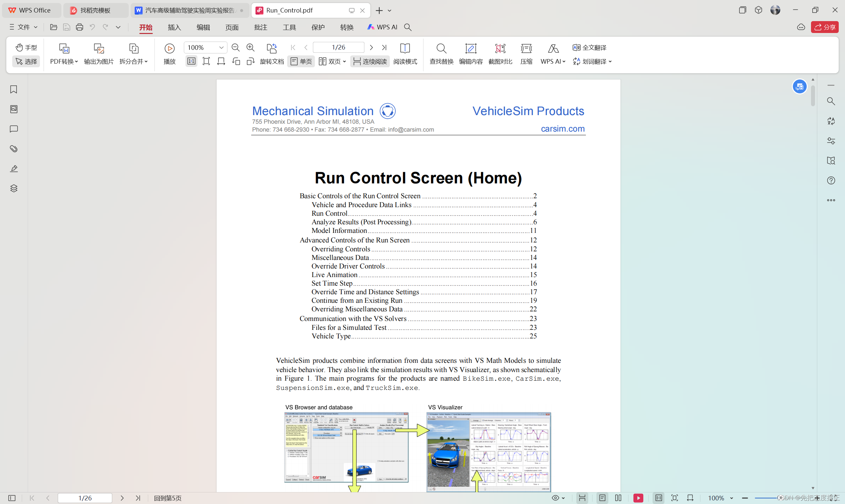845x504 pixels.
Task: Open the Annotate ribbon tab
Action: click(x=261, y=27)
